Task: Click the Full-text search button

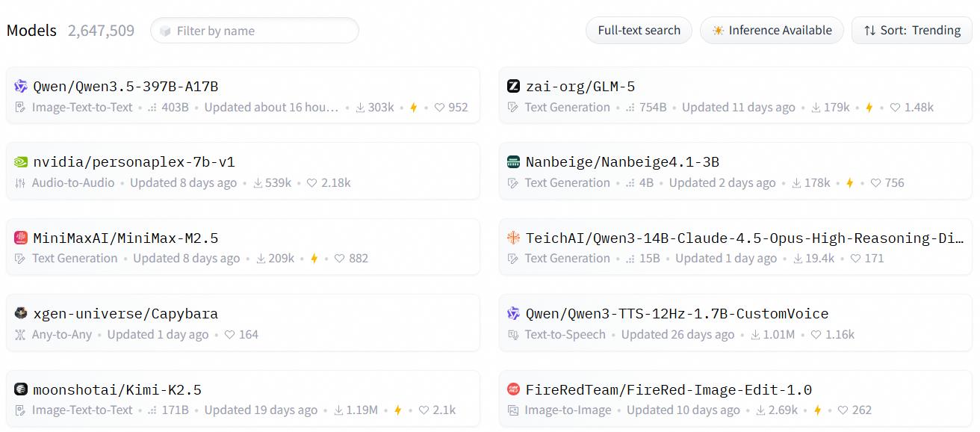Action: coord(639,31)
